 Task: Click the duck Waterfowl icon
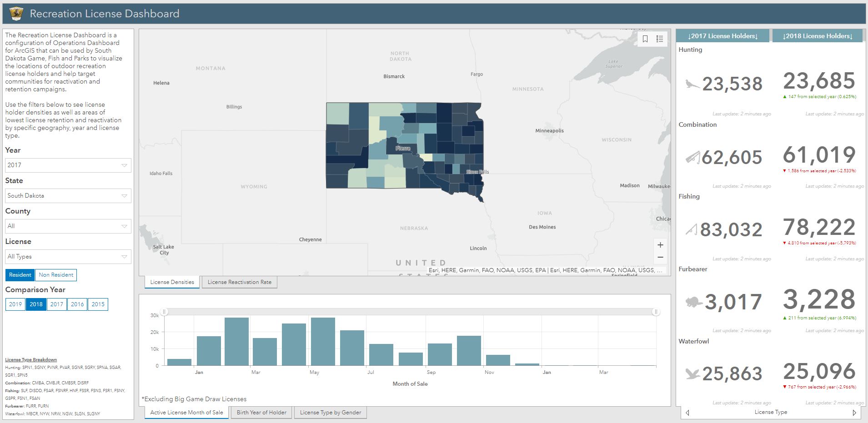point(693,374)
